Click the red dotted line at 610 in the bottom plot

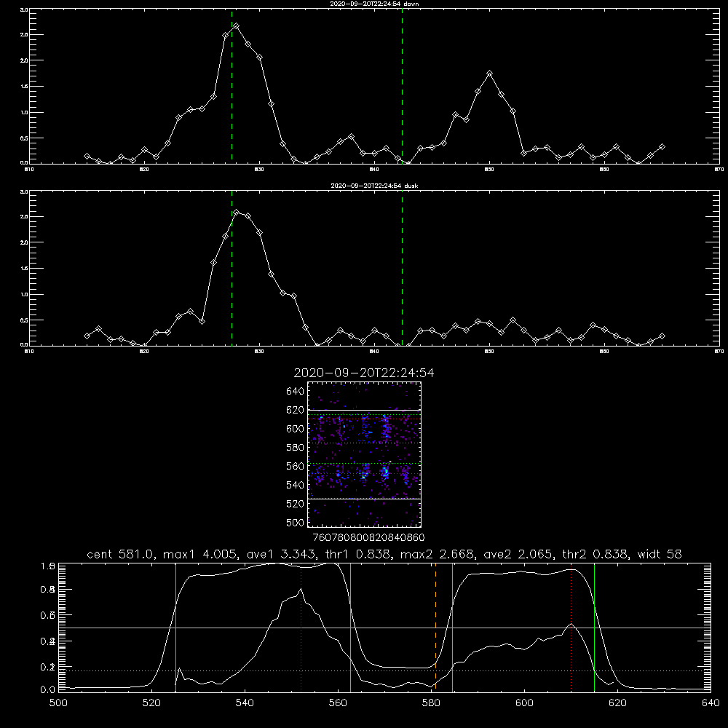coord(571,628)
